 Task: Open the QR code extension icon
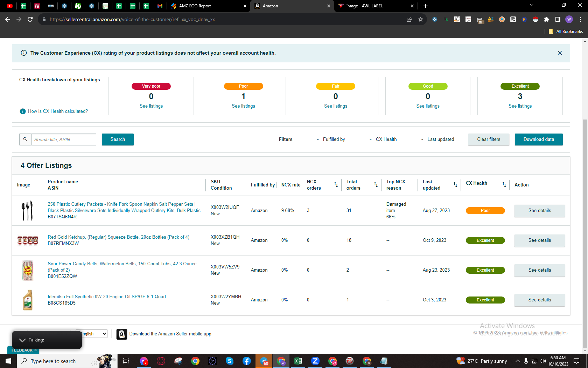coord(513,19)
